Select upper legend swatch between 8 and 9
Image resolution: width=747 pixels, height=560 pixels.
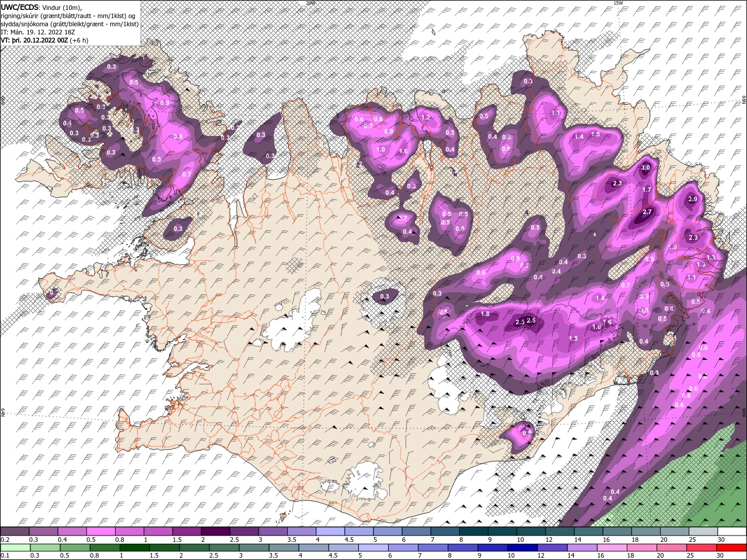click(473, 531)
